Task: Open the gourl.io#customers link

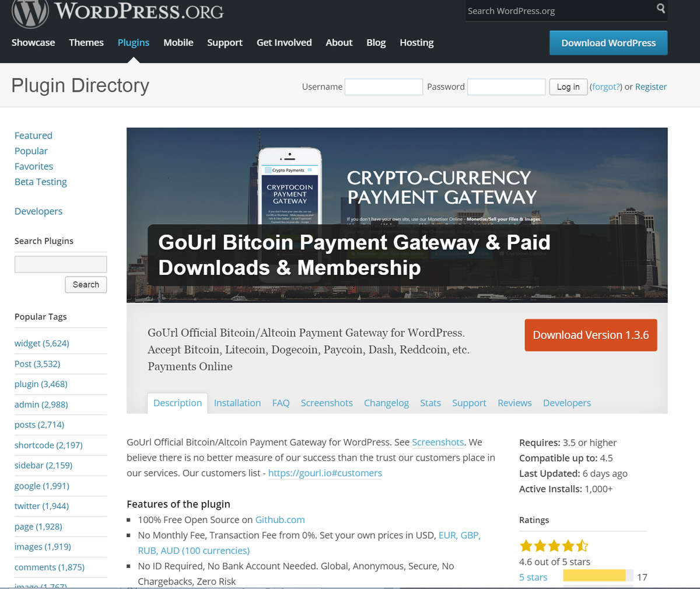Action: pyautogui.click(x=325, y=473)
